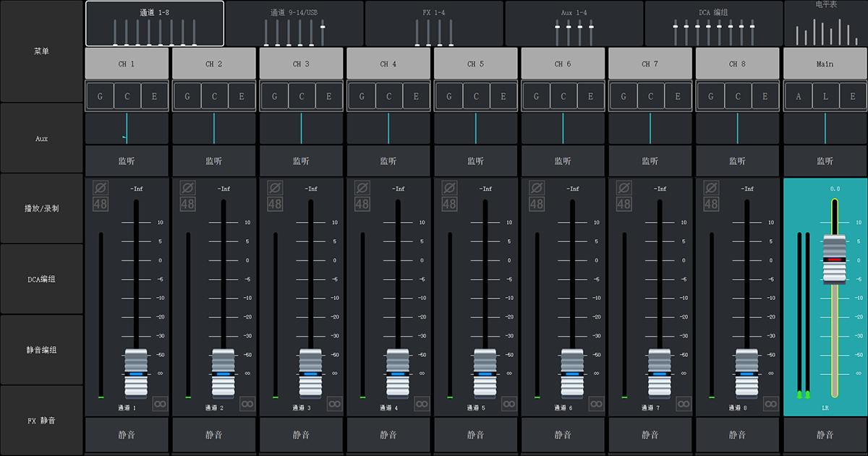
Task: Click the Main LR fader handle
Action: click(834, 259)
